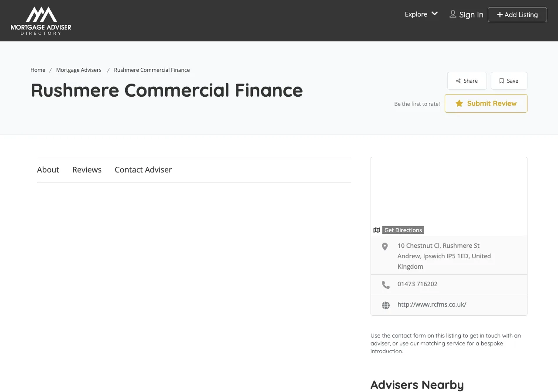Click the Submit Review button
Screen dimensions: 558x392
486,103
